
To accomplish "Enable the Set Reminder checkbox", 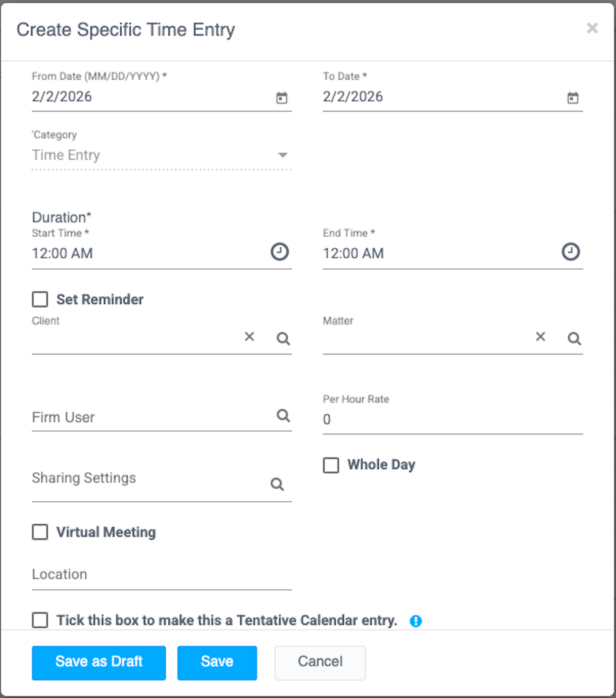I will pos(39,299).
